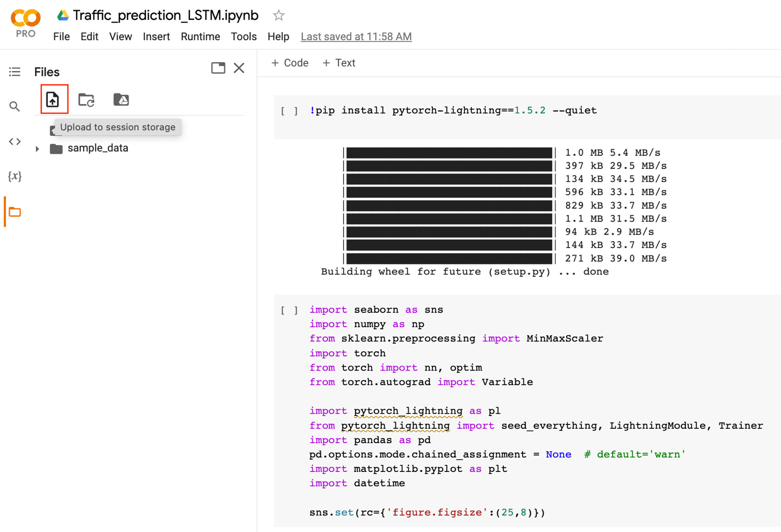This screenshot has width=781, height=532.
Task: Click the 'import pandas as pd' line
Action: pyautogui.click(x=370, y=440)
